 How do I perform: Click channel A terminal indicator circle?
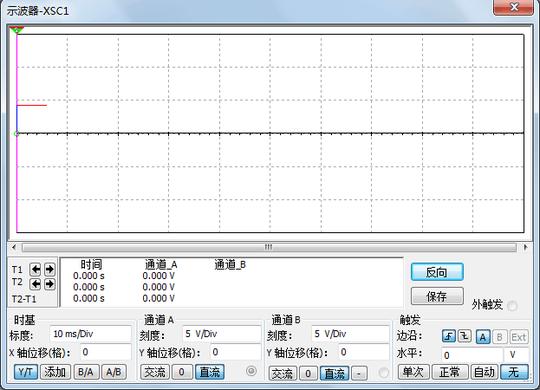[x=251, y=371]
